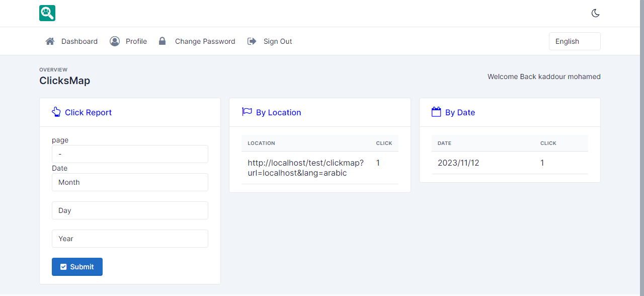The image size is (644, 296).
Task: Toggle dark mode with the moon icon
Action: pos(596,13)
